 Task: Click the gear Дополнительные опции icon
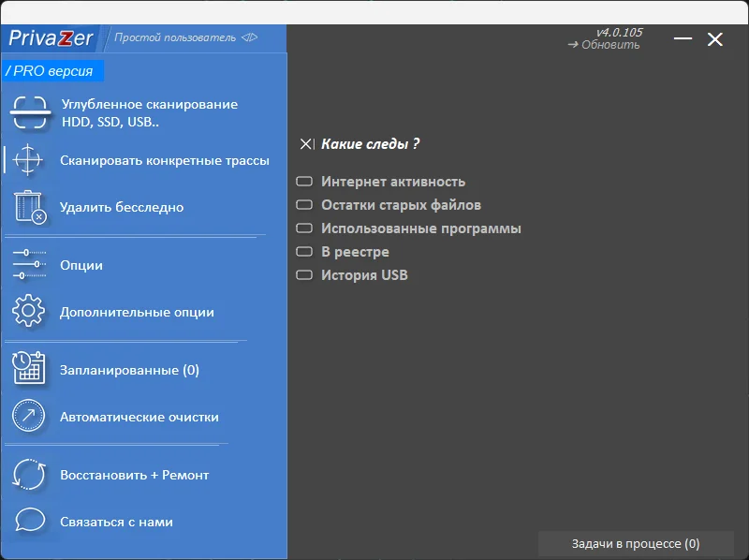(29, 312)
